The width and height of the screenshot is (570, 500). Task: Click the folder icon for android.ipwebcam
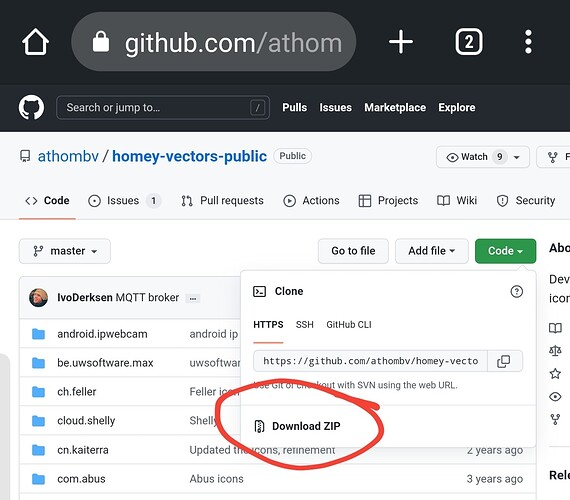pos(38,334)
